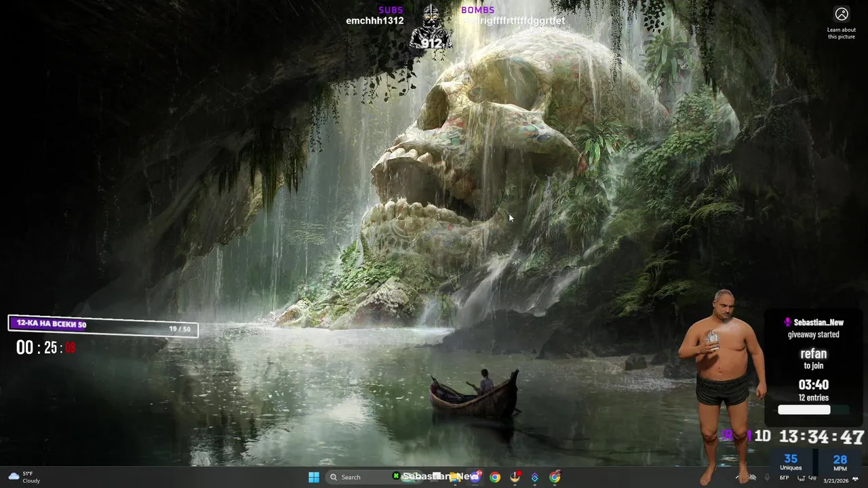Screen dimensions: 868x488
Task: Click the microphone icon in system tray
Action: click(767, 477)
